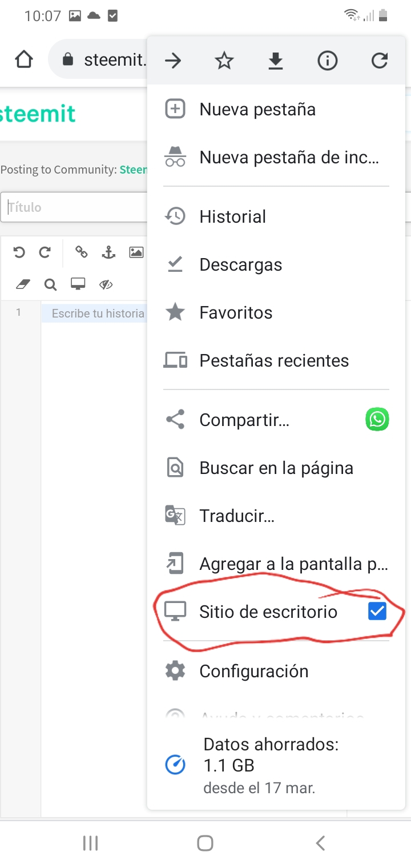Image resolution: width=411 pixels, height=868 pixels.
Task: Click the eraser icon in editor toolbar
Action: tap(23, 284)
